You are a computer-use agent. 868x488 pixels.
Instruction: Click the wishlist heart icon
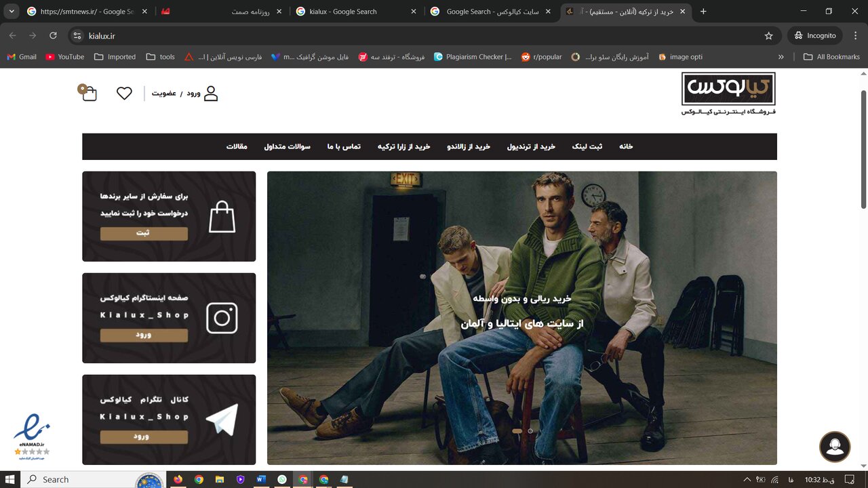pyautogui.click(x=124, y=94)
